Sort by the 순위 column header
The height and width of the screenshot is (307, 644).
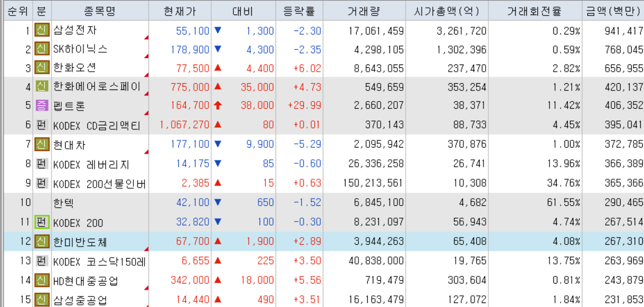pos(18,11)
